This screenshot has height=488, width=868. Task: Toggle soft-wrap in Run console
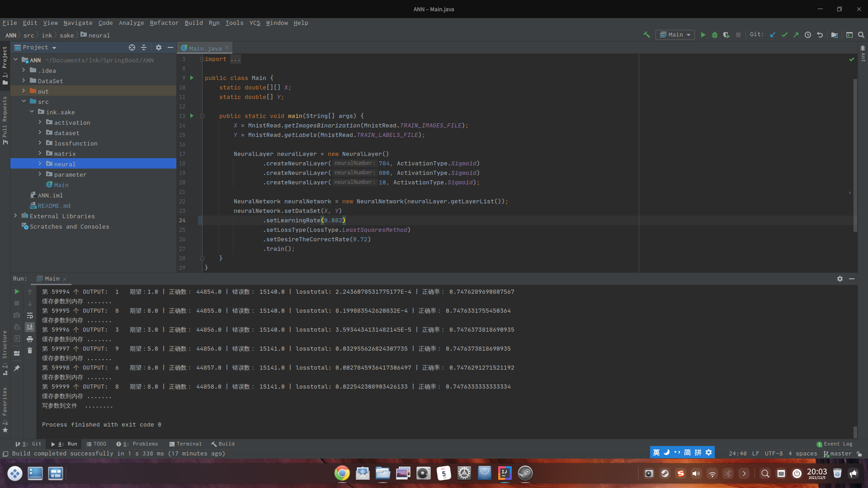(x=30, y=315)
